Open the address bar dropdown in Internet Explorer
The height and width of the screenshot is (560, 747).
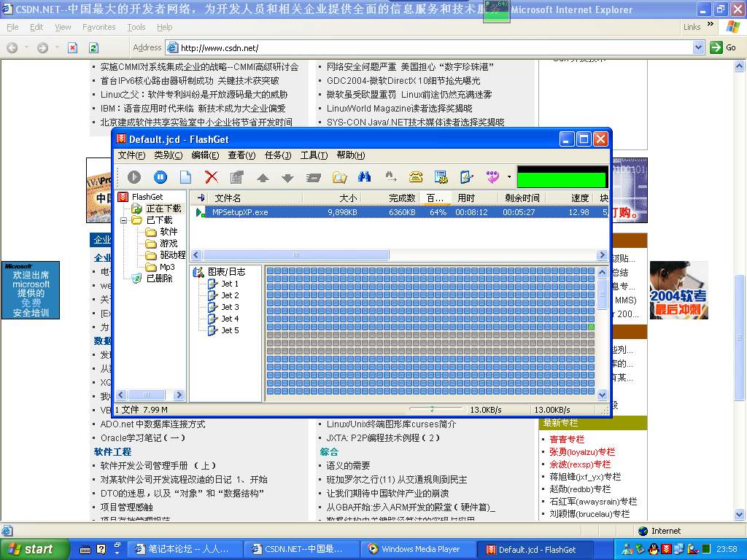point(698,47)
